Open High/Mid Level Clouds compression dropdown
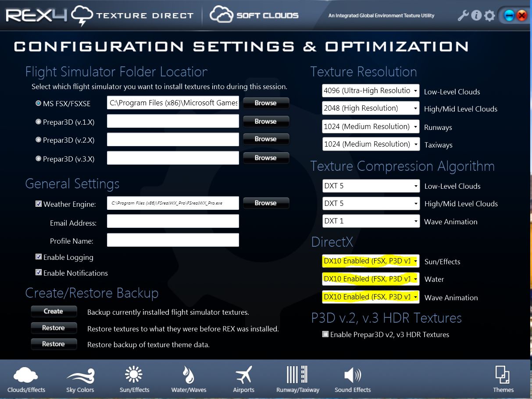532x399 pixels. tap(371, 203)
